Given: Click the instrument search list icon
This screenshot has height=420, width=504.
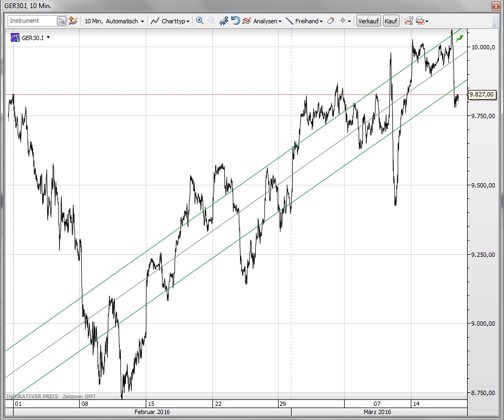Looking at the screenshot, I should click(62, 21).
